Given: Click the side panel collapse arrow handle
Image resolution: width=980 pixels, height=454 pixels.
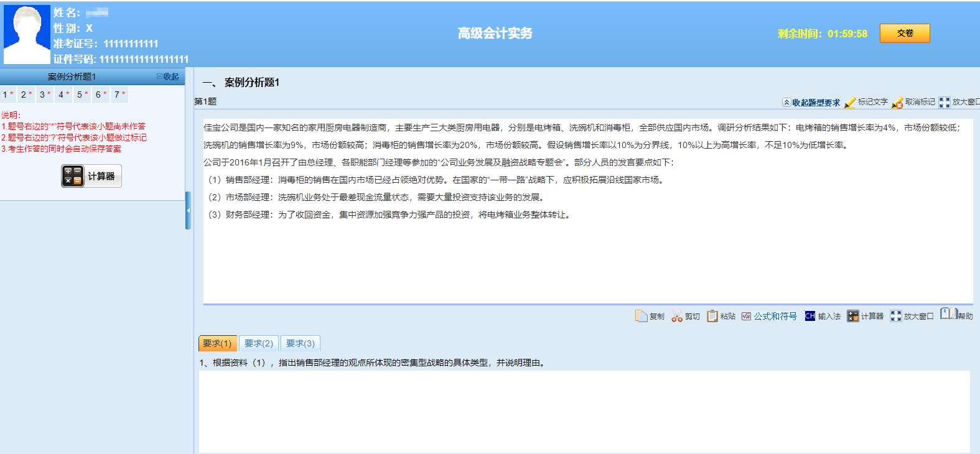Looking at the screenshot, I should click(x=188, y=211).
